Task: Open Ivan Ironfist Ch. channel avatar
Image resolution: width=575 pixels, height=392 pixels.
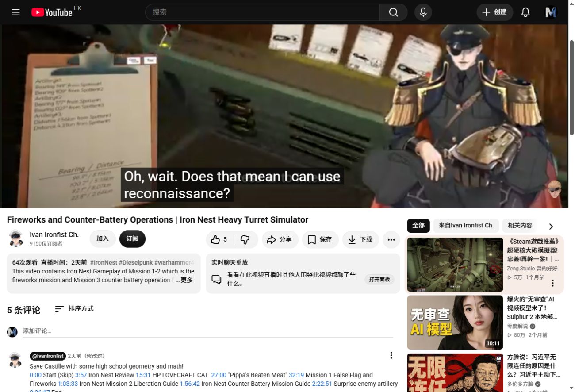Action: [16, 239]
